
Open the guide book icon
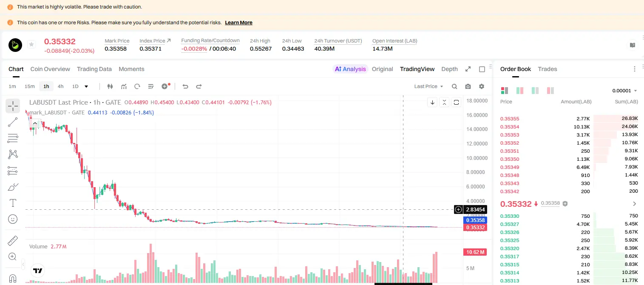click(x=633, y=45)
